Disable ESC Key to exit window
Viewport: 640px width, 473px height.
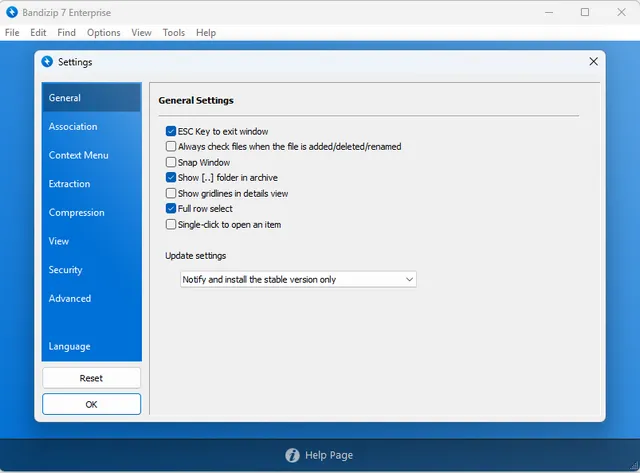click(x=171, y=131)
